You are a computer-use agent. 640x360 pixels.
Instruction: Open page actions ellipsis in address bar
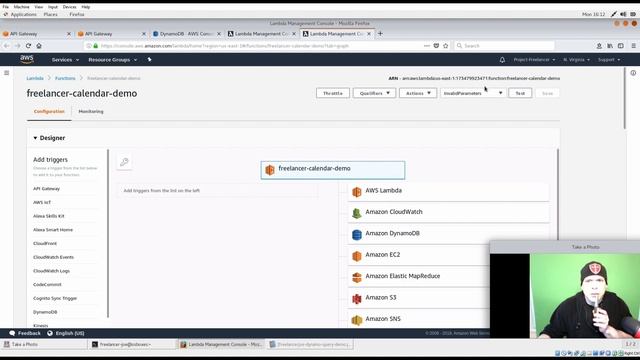(x=427, y=46)
